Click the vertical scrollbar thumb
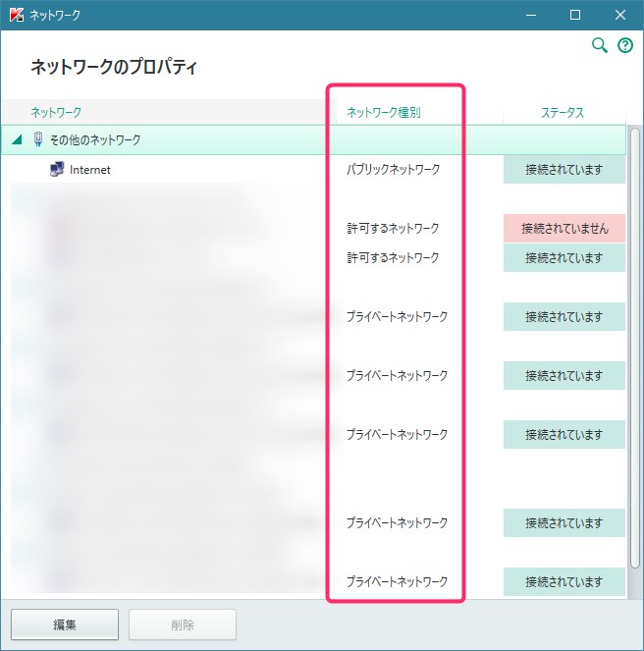The height and width of the screenshot is (651, 644). tap(635, 348)
